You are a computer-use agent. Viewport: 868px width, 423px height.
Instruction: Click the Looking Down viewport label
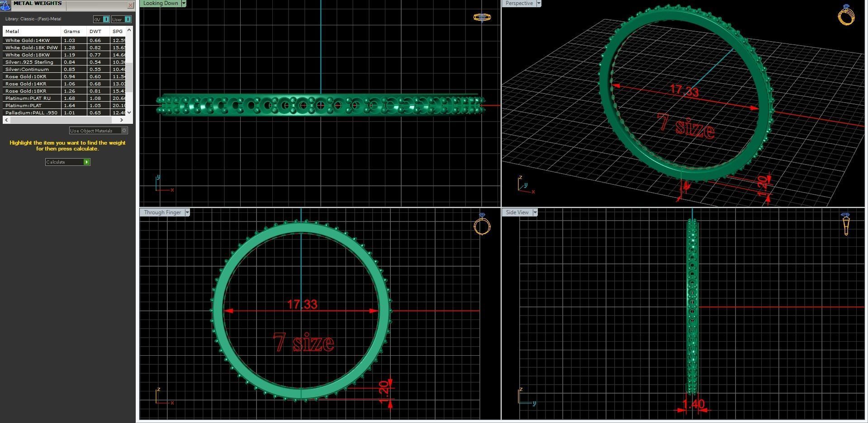[x=161, y=3]
